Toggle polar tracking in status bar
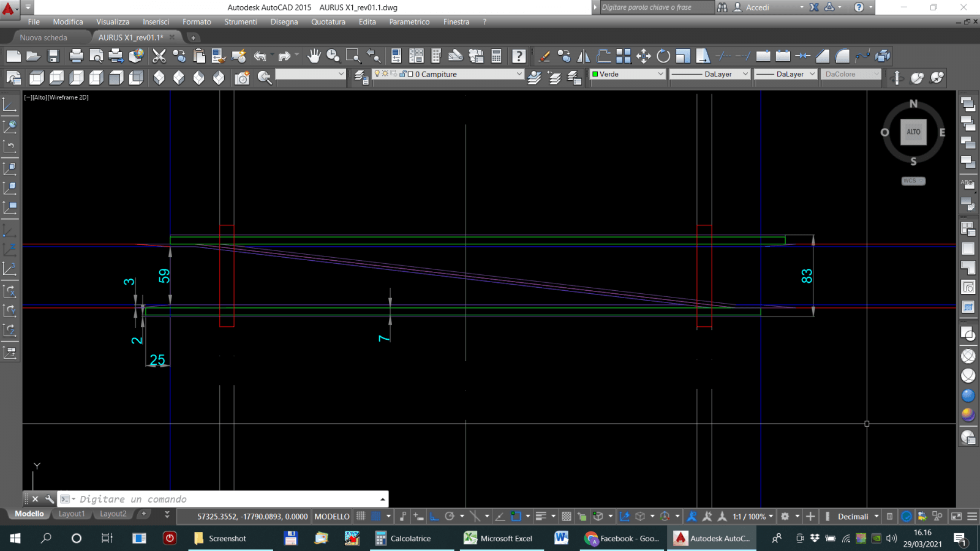This screenshot has width=980, height=551. tap(450, 516)
